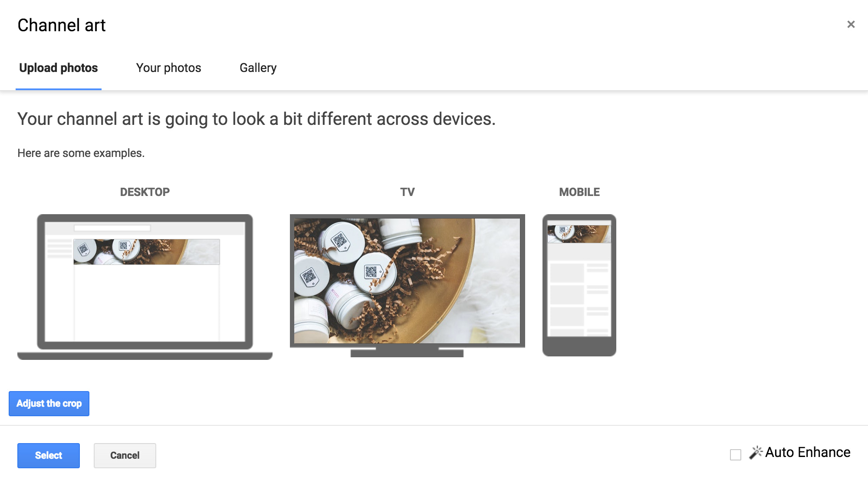Click the crop adjustment icon area
Screen dimensions: 868x483
pyautogui.click(x=49, y=403)
